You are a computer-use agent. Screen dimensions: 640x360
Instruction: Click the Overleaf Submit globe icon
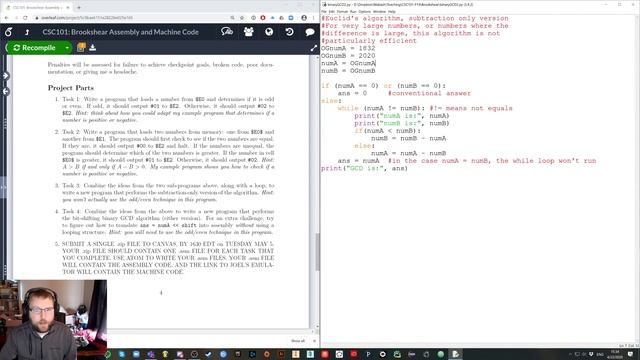pos(269,31)
